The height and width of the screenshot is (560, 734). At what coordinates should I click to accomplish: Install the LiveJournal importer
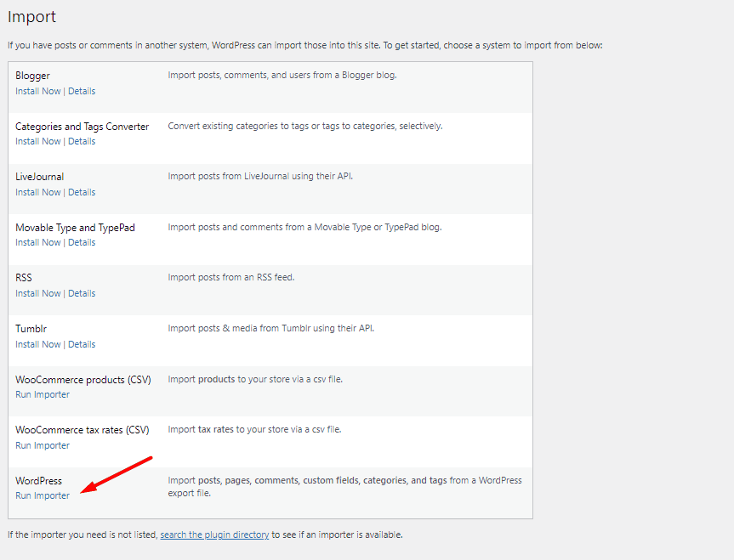pos(37,192)
